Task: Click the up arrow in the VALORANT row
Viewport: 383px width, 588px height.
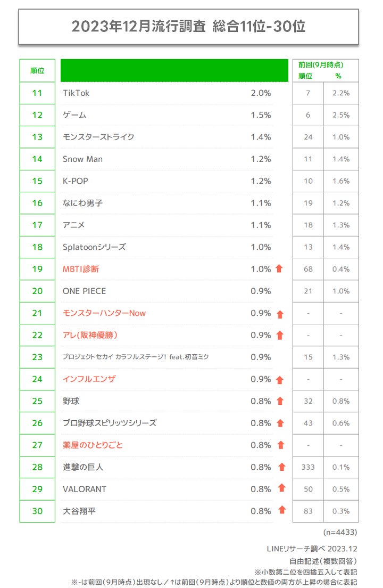Action: click(282, 488)
